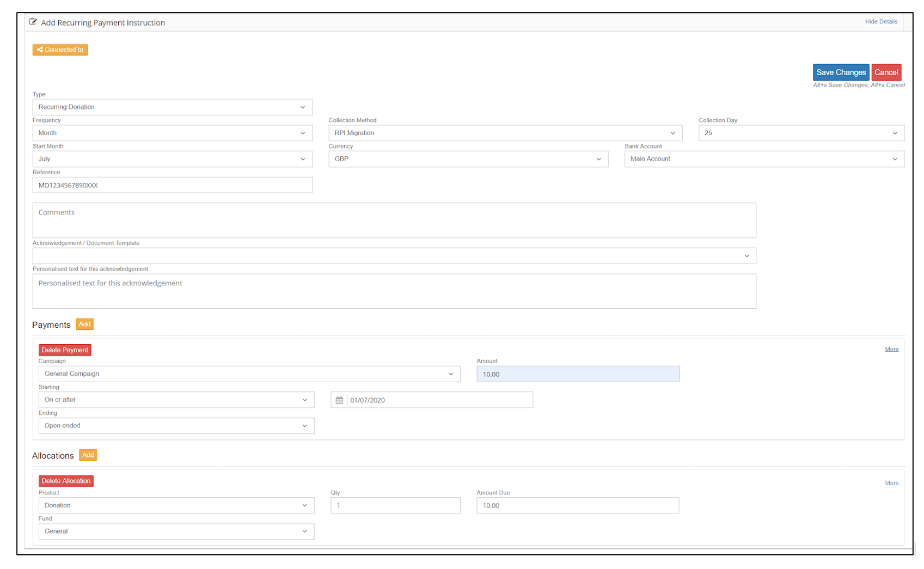Click the Amount Due field 10.00

[x=578, y=505]
